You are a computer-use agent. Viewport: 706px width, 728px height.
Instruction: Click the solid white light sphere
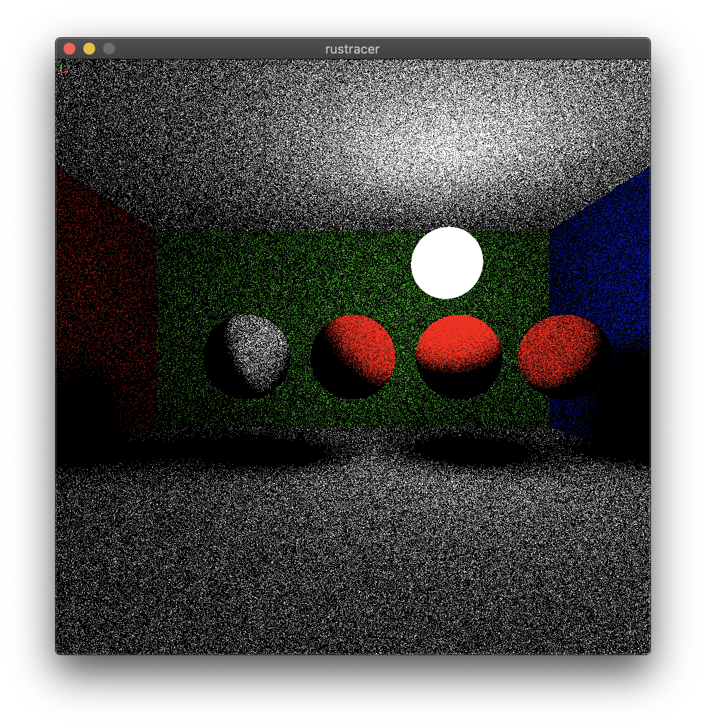[x=447, y=263]
